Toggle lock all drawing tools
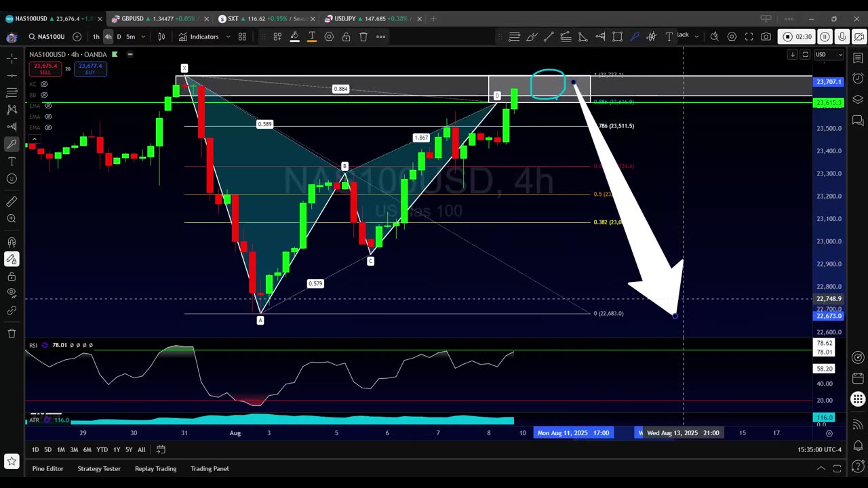 point(12,277)
